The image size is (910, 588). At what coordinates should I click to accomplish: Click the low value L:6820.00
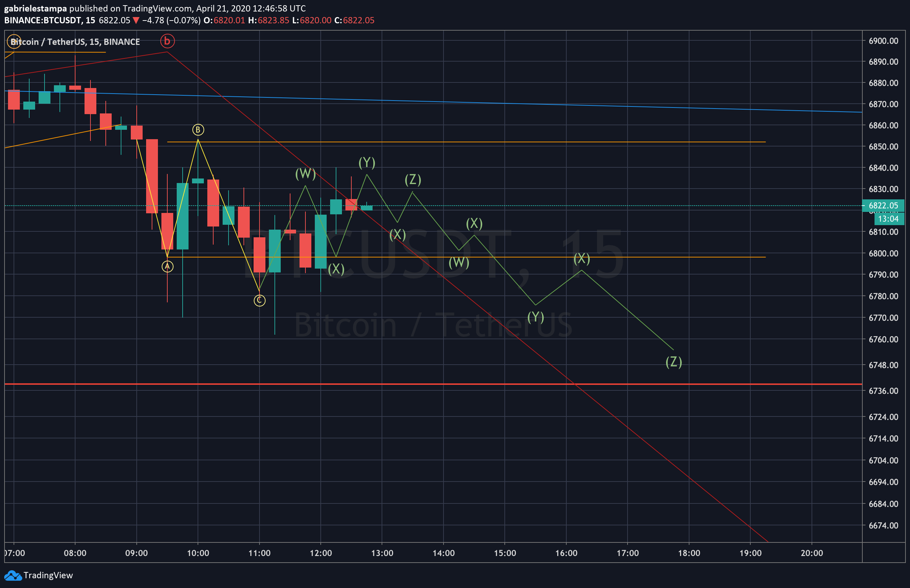311,20
